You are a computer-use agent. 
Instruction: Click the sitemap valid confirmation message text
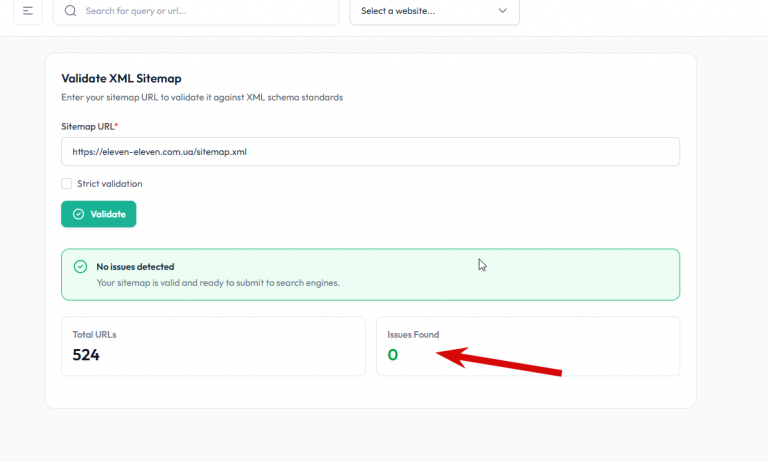(218, 283)
